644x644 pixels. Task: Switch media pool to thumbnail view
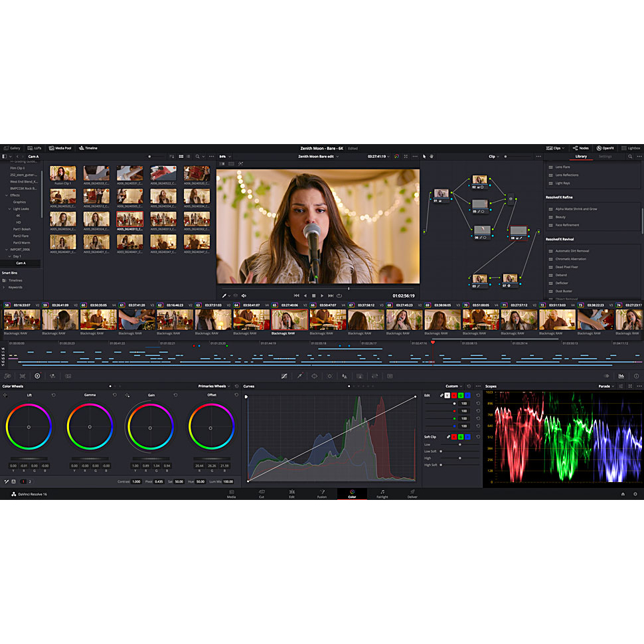(181, 157)
